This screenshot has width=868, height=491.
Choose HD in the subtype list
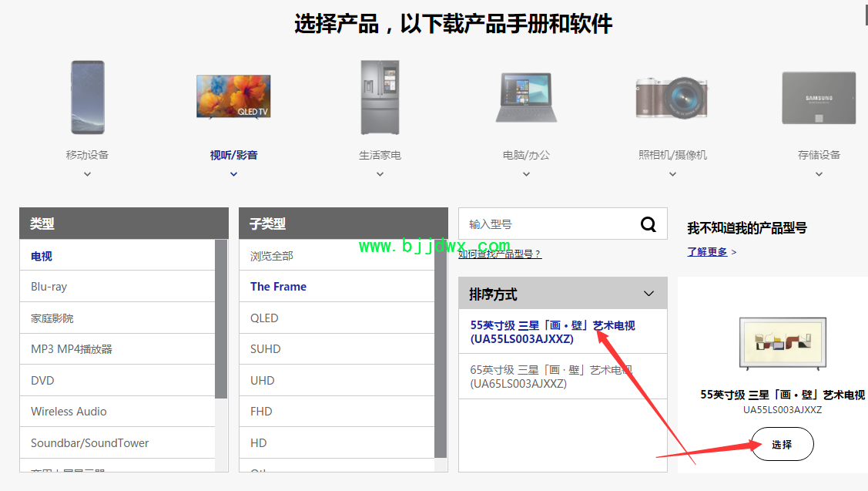pos(337,442)
